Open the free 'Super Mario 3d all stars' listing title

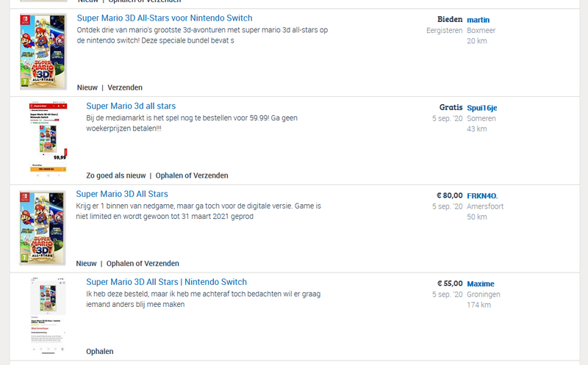click(131, 106)
